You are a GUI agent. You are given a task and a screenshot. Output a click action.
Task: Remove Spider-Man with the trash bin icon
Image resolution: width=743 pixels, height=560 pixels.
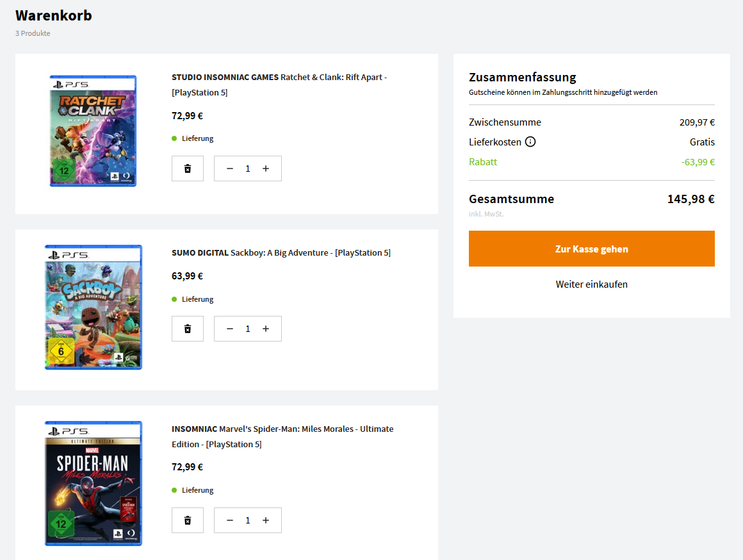tap(187, 520)
